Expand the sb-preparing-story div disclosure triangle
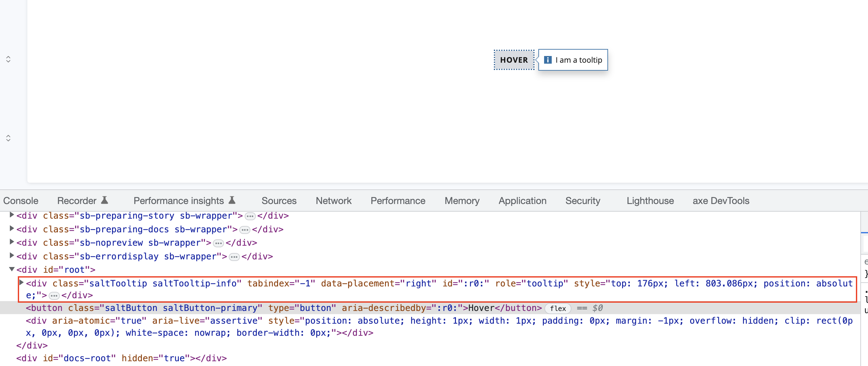 pos(11,215)
